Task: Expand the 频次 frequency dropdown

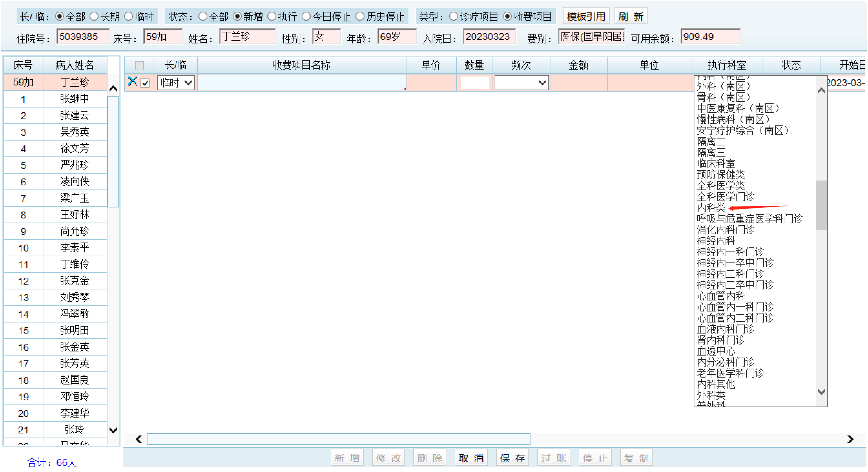Action: (521, 83)
